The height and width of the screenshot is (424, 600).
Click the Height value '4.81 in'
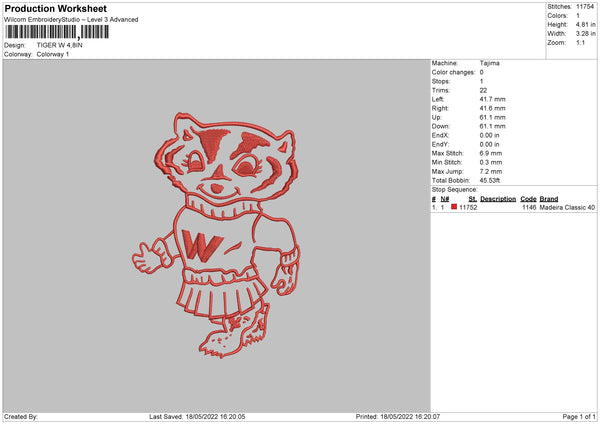(585, 24)
